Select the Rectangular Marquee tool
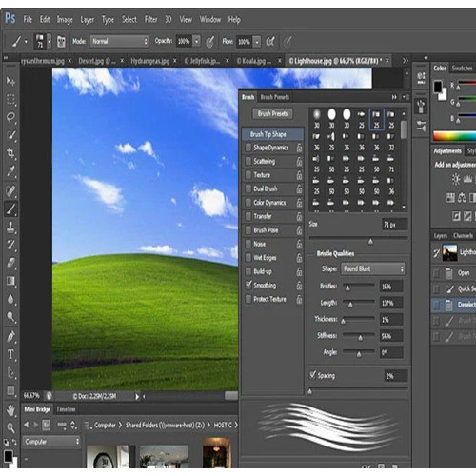The image size is (476, 476). tap(10, 100)
